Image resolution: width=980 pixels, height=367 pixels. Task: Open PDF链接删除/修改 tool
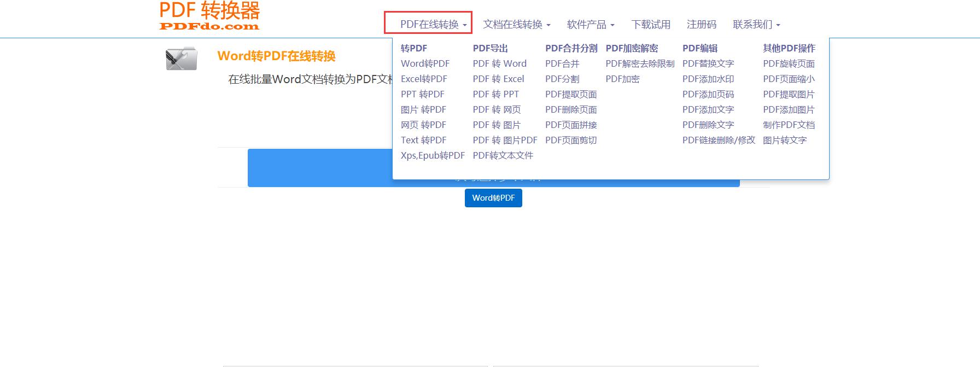click(719, 140)
